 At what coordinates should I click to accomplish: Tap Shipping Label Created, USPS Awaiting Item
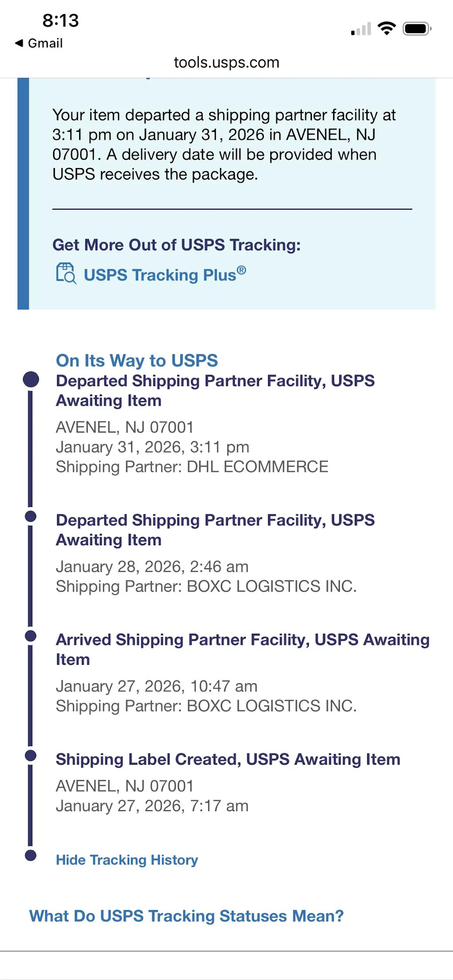pos(228,759)
